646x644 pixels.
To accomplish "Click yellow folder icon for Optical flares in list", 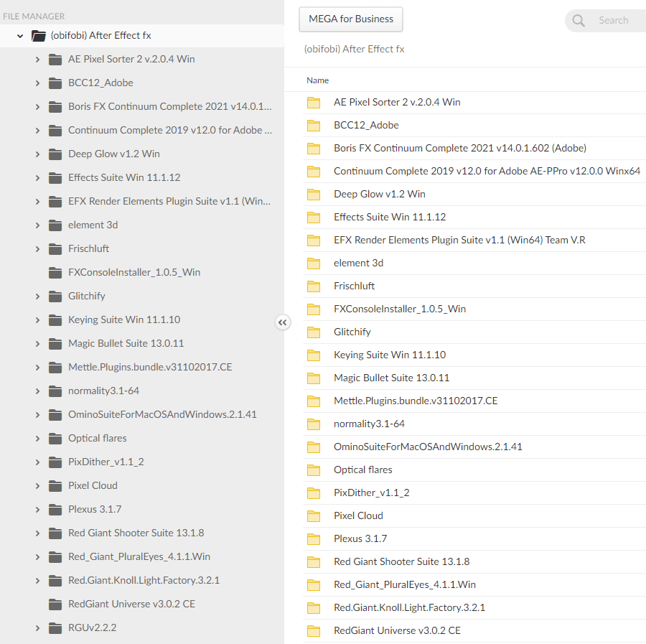I will [x=314, y=470].
